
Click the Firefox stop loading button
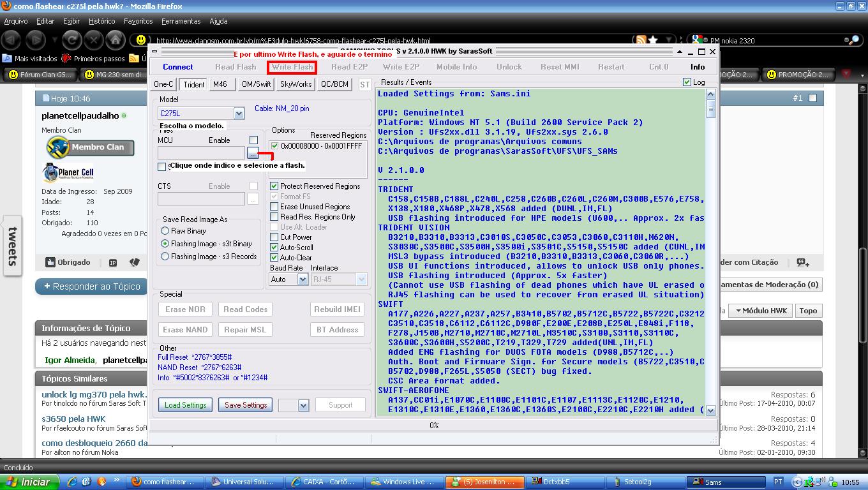[94, 40]
